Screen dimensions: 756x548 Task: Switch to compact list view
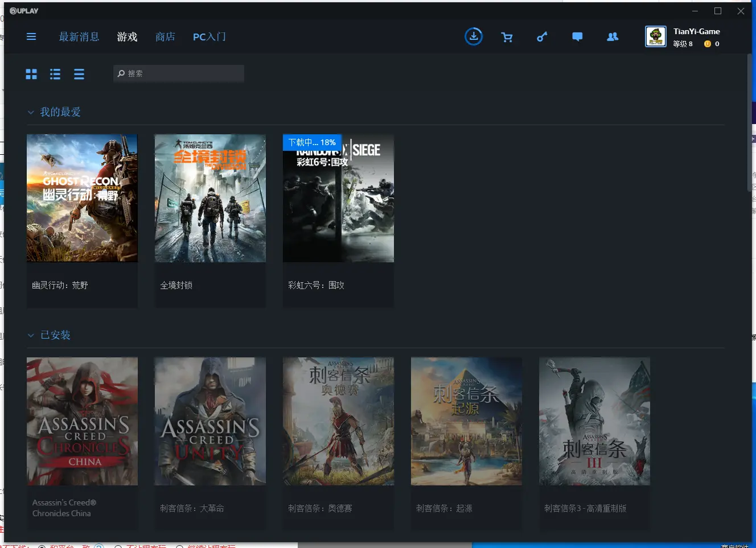[x=79, y=74]
